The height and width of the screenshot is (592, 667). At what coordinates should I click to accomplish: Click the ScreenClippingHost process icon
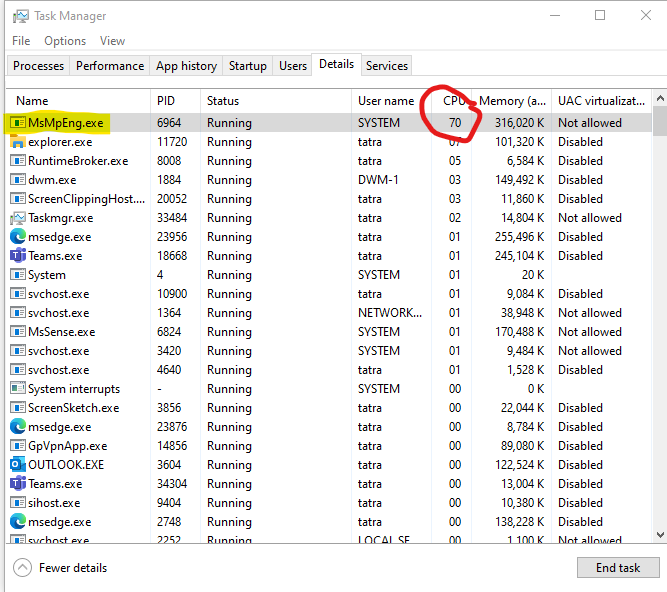click(x=17, y=199)
